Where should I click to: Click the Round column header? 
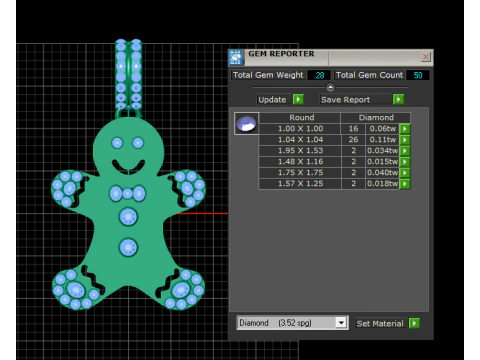pyautogui.click(x=300, y=117)
